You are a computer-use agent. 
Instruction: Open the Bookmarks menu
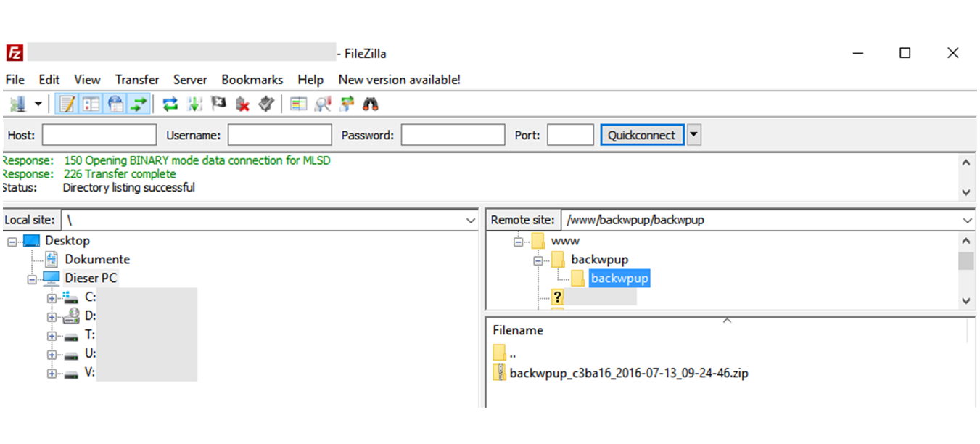click(x=252, y=80)
